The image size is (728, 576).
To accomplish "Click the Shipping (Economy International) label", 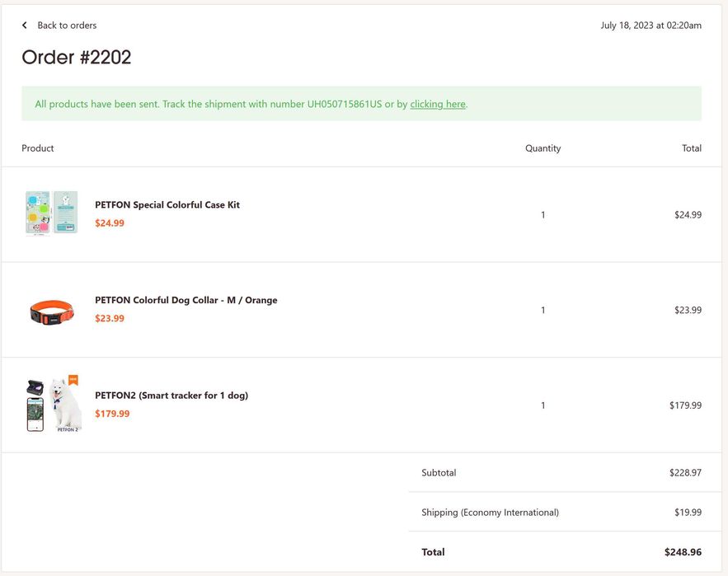I will pyautogui.click(x=490, y=513).
